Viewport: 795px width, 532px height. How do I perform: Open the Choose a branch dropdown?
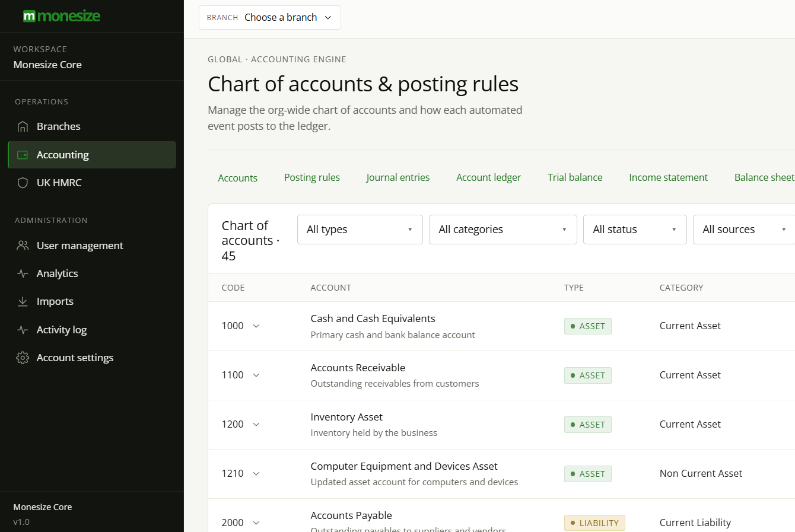point(270,17)
